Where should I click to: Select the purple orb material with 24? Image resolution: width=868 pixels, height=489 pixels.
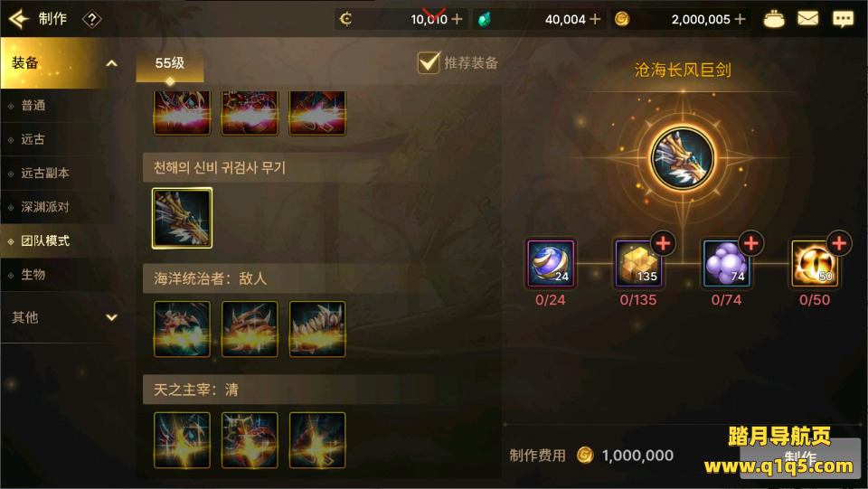[551, 263]
